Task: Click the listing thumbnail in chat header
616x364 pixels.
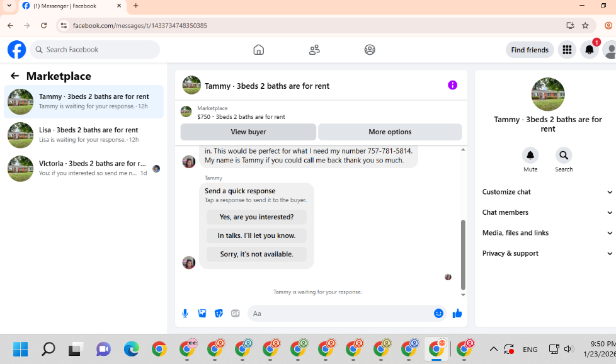Action: [x=191, y=85]
